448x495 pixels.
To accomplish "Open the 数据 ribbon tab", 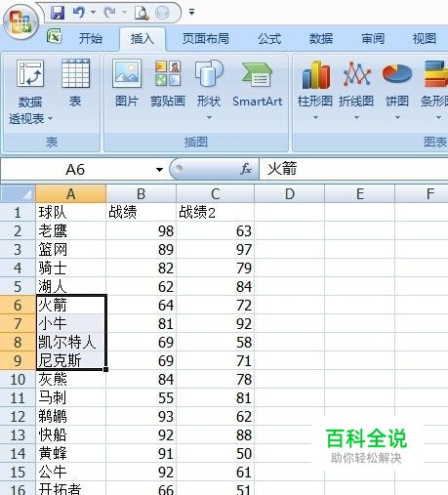I will pos(321,39).
